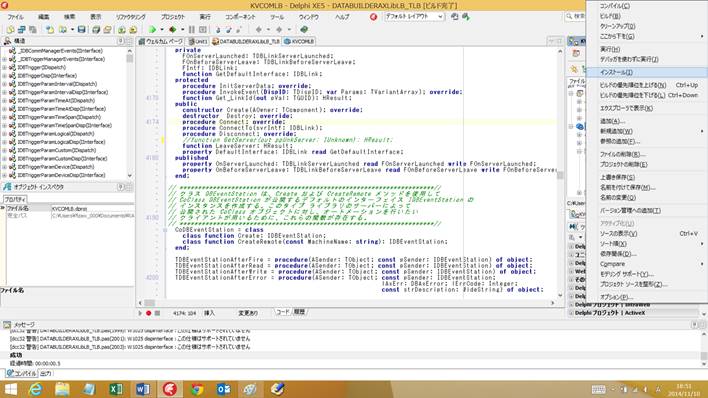Click the on-screen keyboard tray icon
Image resolution: width=708 pixels, height=398 pixels.
click(x=599, y=389)
